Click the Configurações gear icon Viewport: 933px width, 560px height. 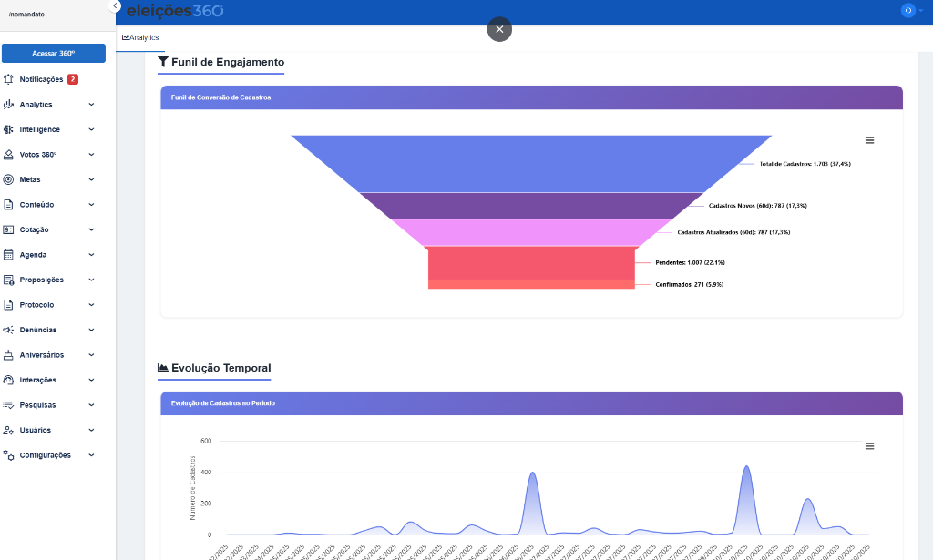tap(11, 454)
